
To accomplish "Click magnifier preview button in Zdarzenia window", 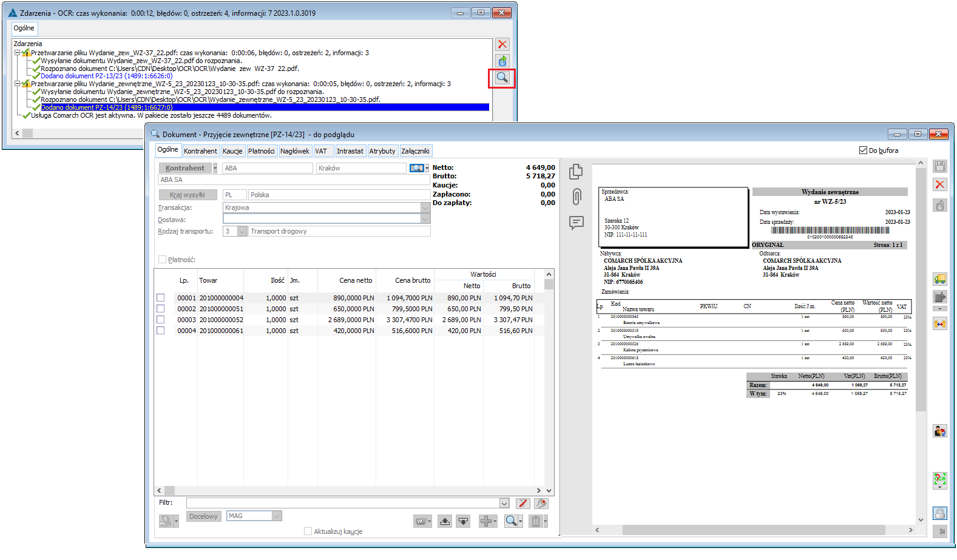I will coord(502,78).
